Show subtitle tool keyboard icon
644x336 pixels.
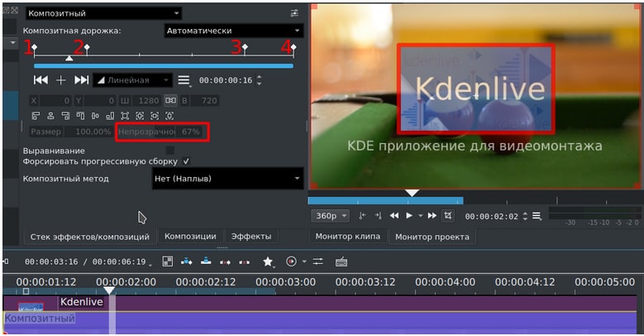[x=341, y=262]
